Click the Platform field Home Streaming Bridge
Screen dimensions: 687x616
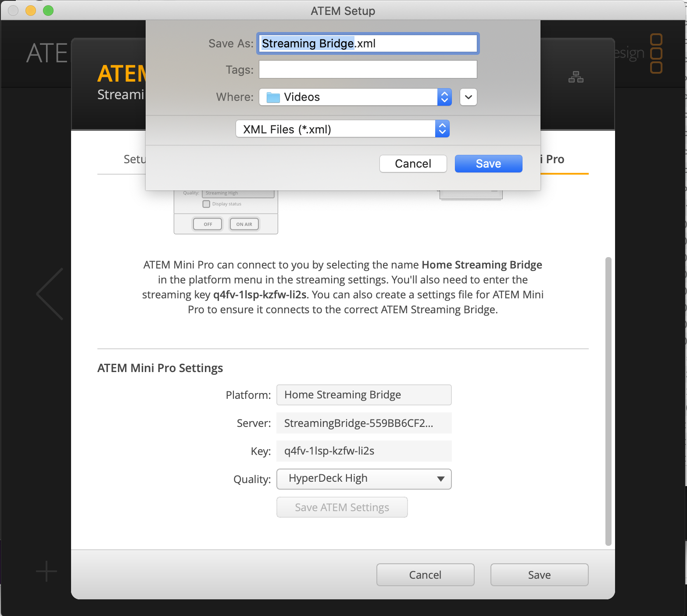pos(364,395)
